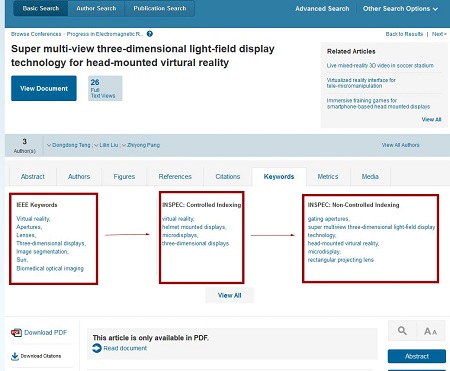Click INSPEC controlled term microdisplays
This screenshot has width=450, height=371.
180,235
